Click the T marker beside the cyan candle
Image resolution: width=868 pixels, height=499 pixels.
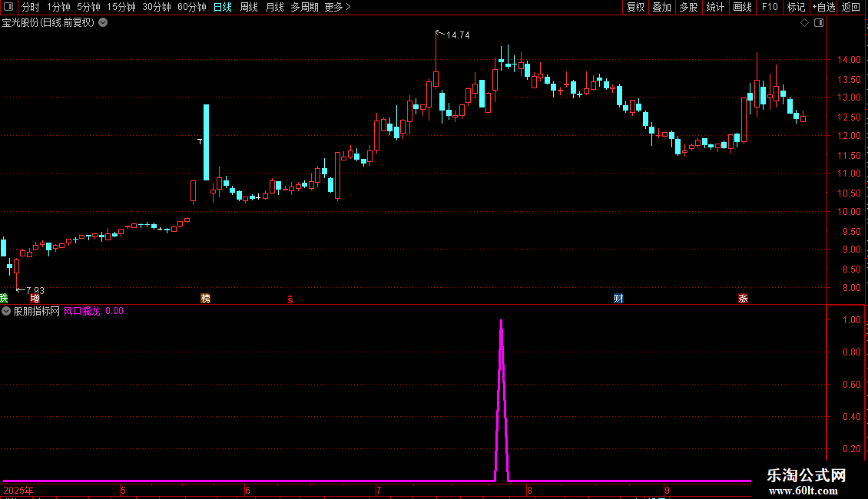pyautogui.click(x=200, y=141)
